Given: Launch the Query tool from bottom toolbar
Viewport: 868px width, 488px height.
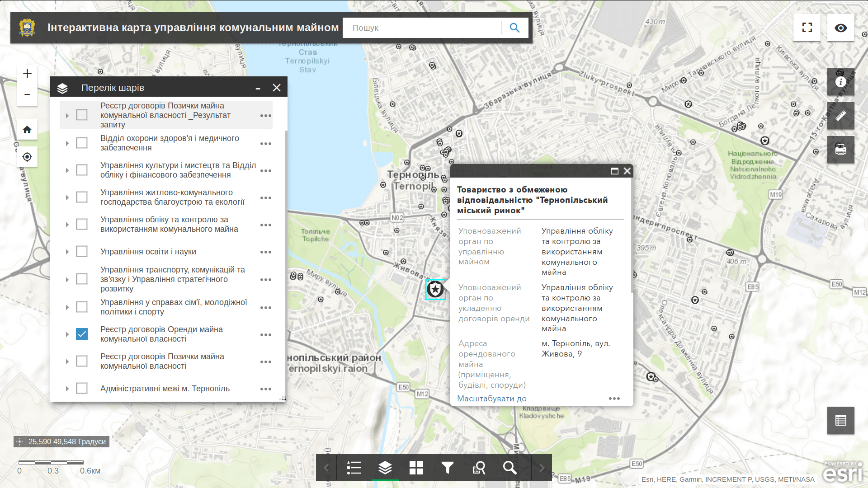Looking at the screenshot, I should tap(479, 468).
